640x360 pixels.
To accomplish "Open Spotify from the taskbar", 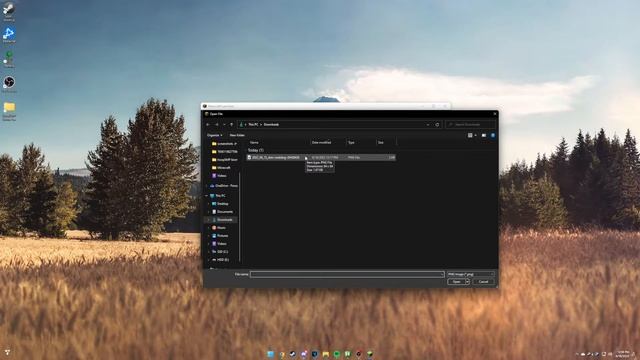I will (x=337, y=354).
